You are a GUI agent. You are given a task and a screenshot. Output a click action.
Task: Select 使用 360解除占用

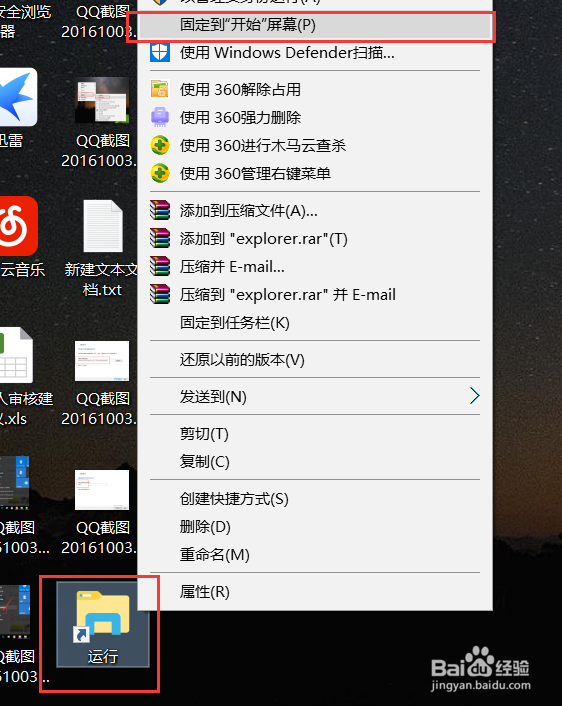pos(315,90)
